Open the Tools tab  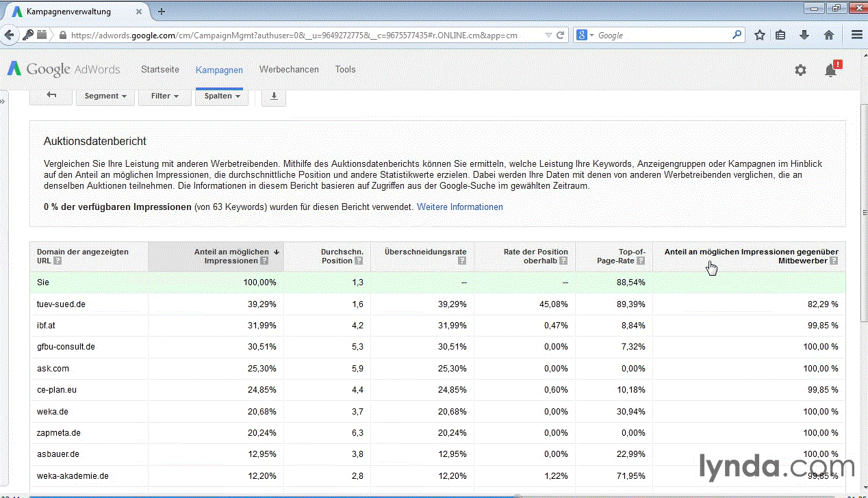[x=345, y=69]
